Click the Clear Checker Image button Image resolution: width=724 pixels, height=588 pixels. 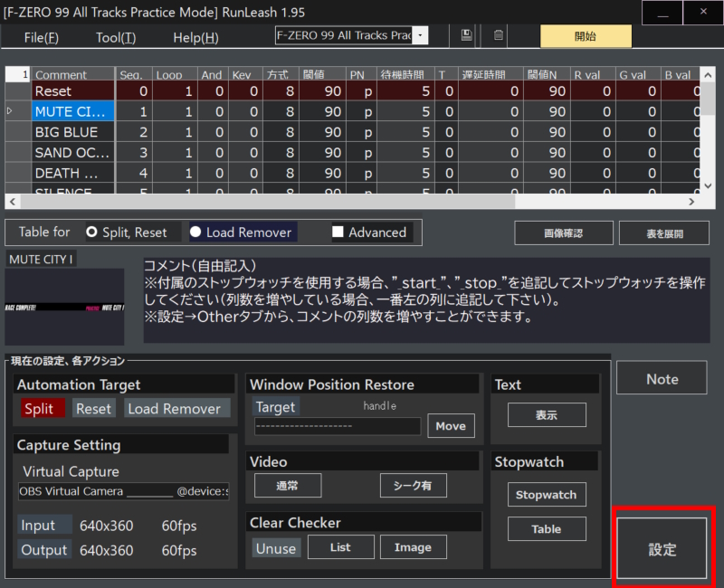(x=414, y=547)
